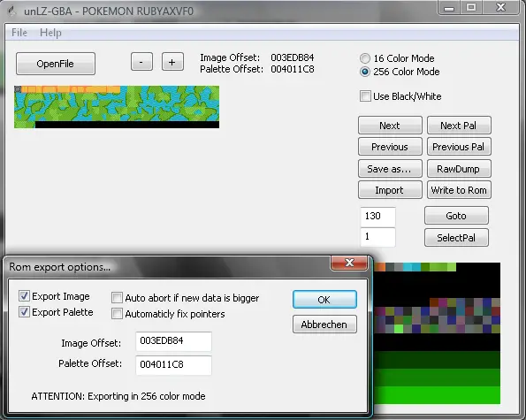Open the File menu
Image resolution: width=526 pixels, height=420 pixels.
(x=19, y=33)
